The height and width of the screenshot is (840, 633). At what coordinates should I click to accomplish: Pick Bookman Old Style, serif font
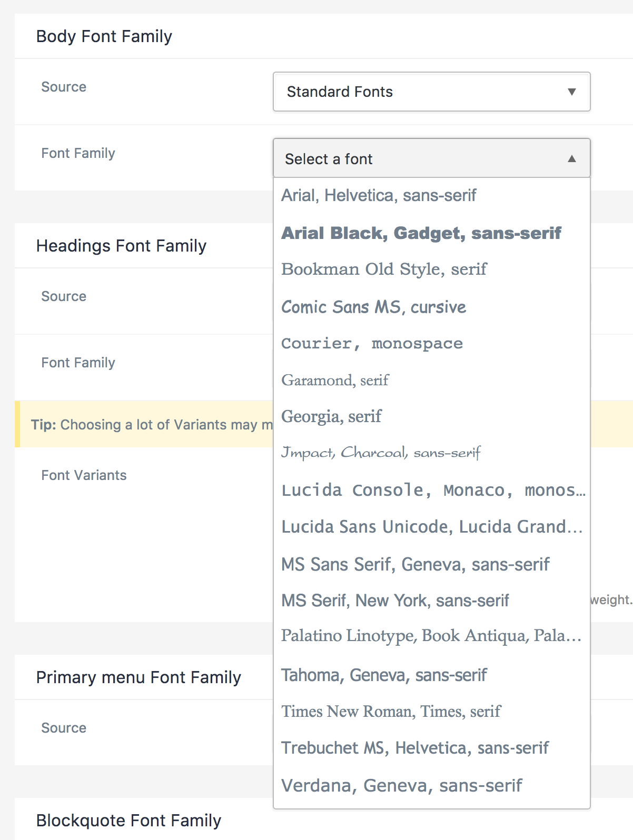tap(384, 269)
